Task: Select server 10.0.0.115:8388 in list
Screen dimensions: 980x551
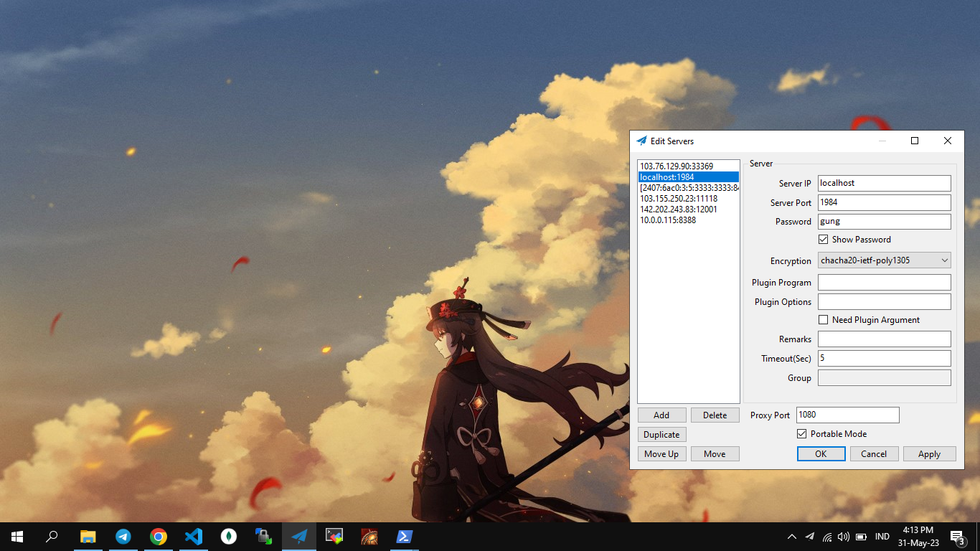Action: pos(668,220)
